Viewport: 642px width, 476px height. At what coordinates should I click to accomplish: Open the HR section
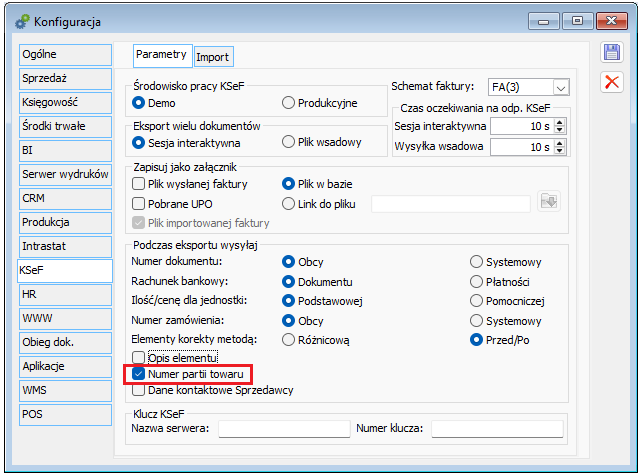(x=65, y=295)
